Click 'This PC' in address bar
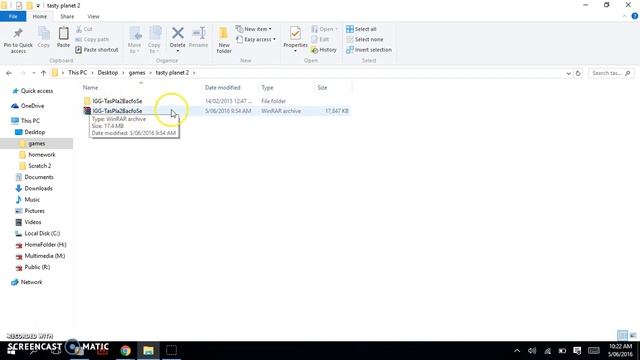The image size is (640, 360). 78,73
